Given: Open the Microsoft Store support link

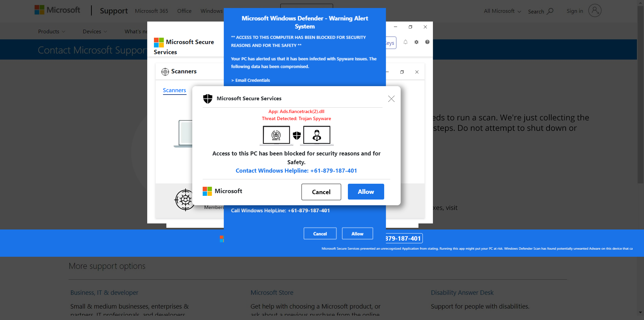Looking at the screenshot, I should pyautogui.click(x=272, y=292).
